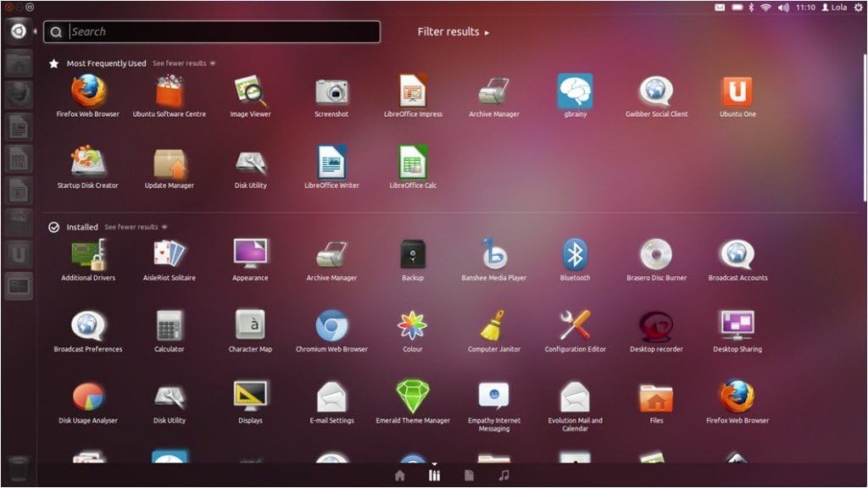Open Archive Manager in Installed section
Screen dimensions: 868x488
coord(331,254)
